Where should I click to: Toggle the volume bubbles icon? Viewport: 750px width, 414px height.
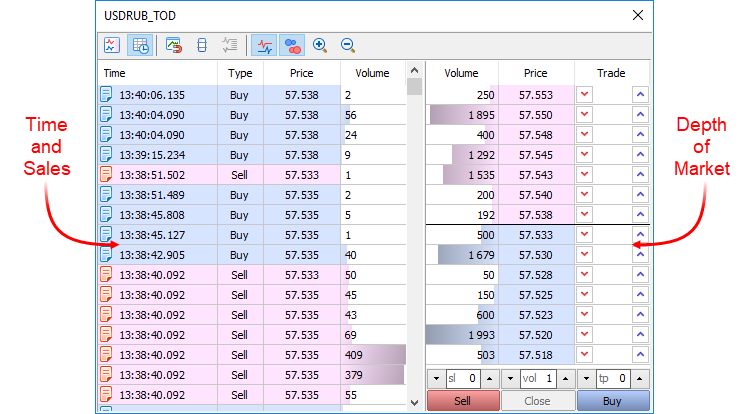[x=292, y=45]
